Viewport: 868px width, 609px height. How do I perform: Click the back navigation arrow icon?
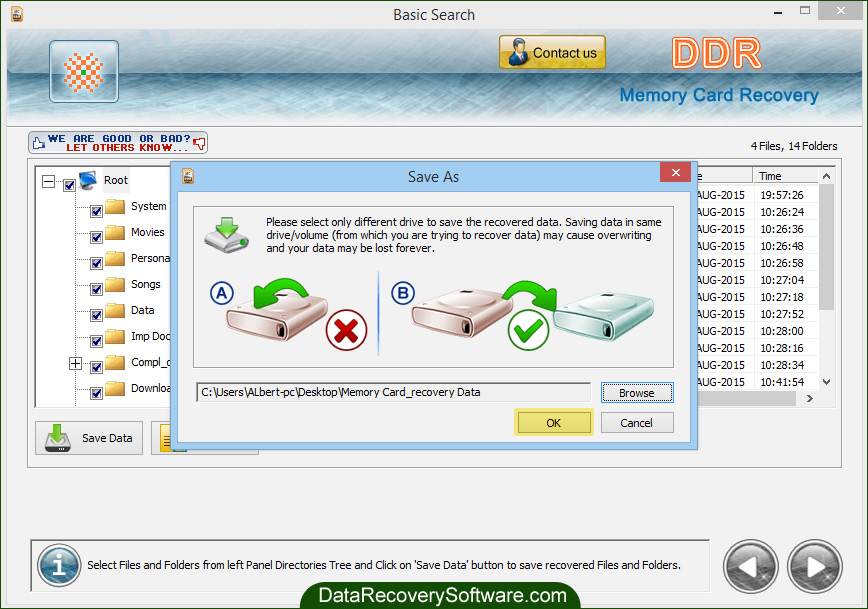click(750, 566)
